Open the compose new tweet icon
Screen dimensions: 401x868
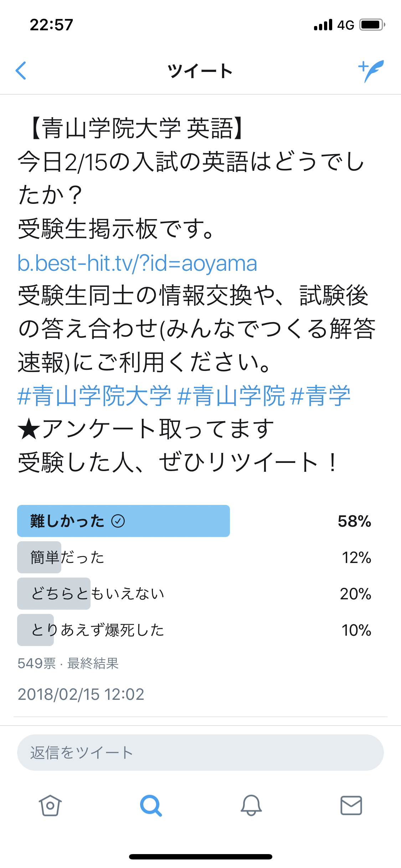371,71
